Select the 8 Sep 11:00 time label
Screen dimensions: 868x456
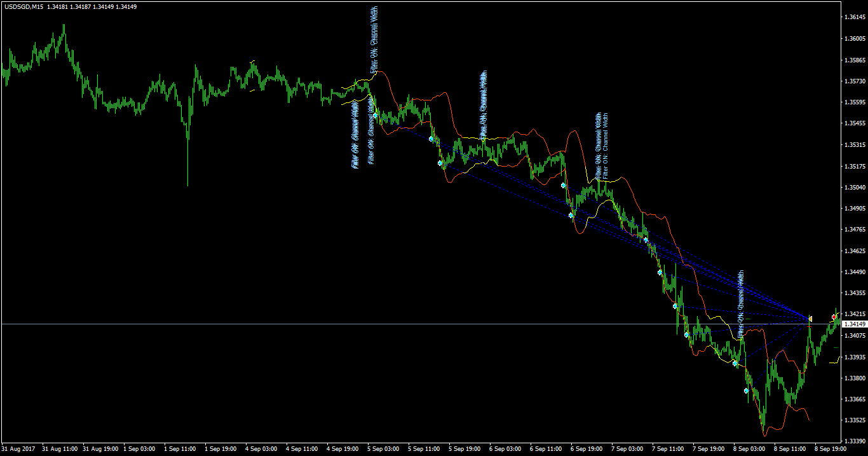point(790,449)
